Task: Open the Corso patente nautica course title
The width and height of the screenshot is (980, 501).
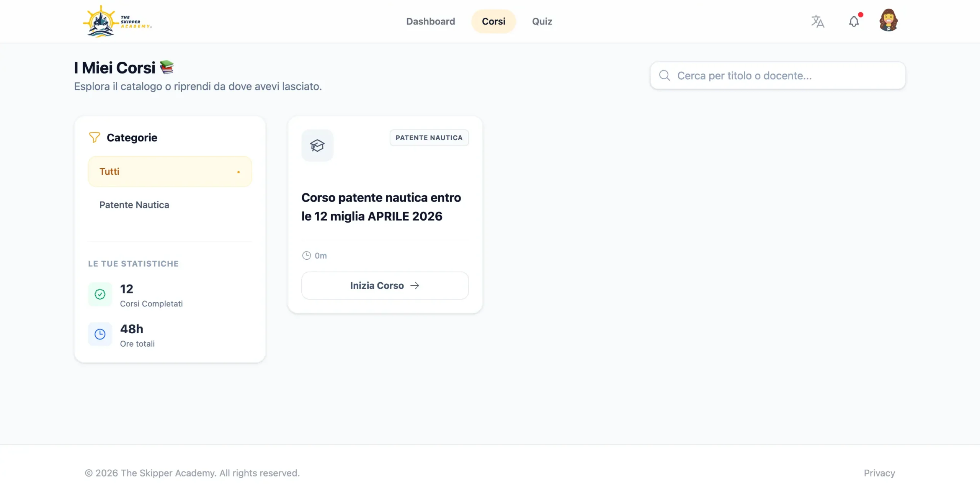Action: coord(381,207)
